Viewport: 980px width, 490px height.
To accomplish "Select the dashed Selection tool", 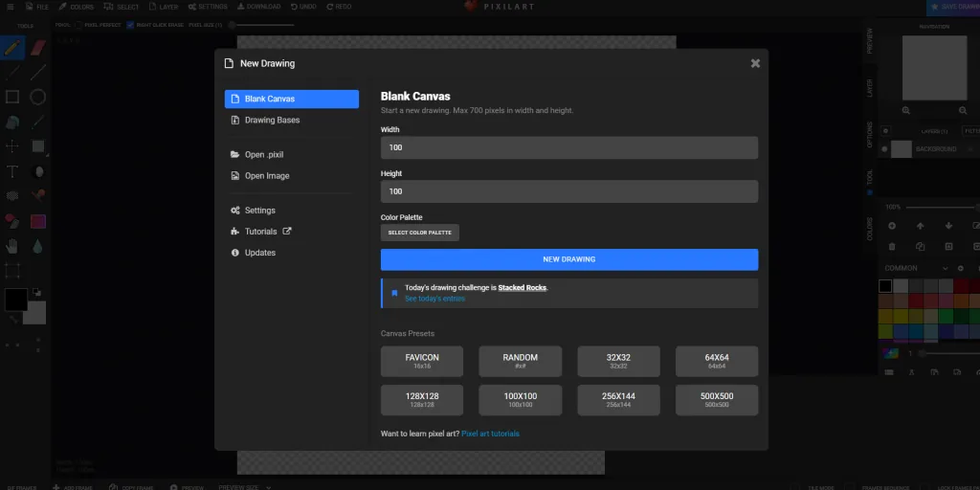I will [x=12, y=271].
